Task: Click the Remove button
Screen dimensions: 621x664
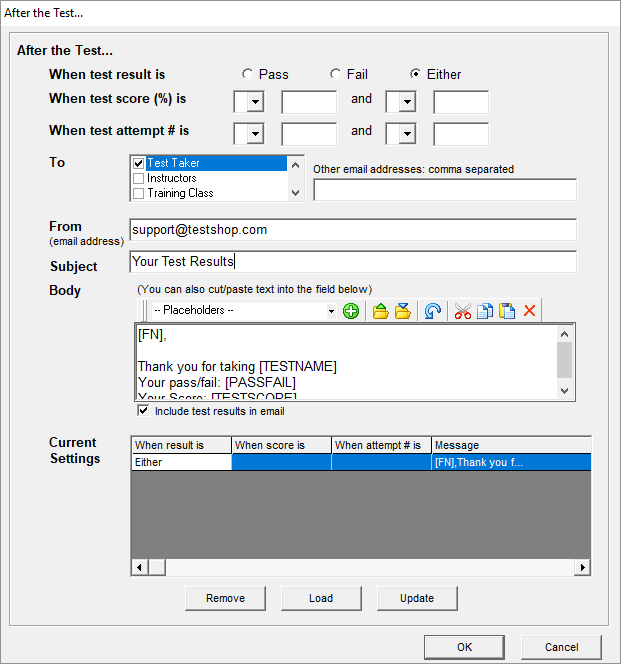Action: pyautogui.click(x=225, y=598)
